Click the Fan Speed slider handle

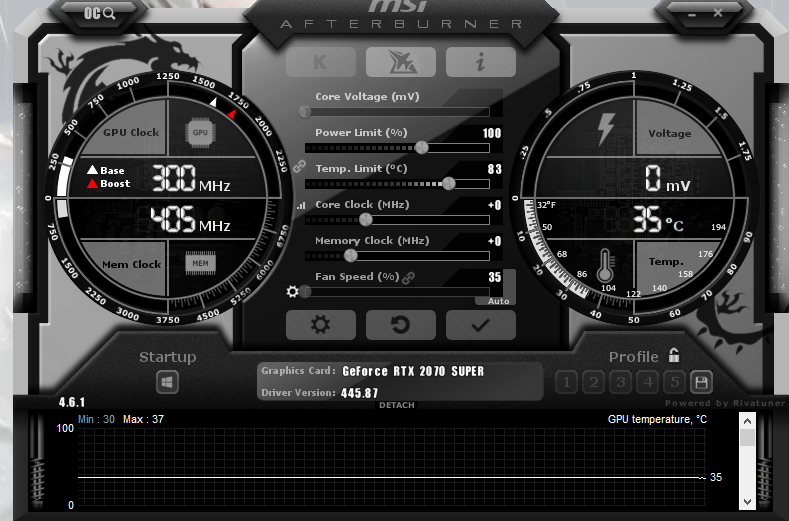coord(305,291)
